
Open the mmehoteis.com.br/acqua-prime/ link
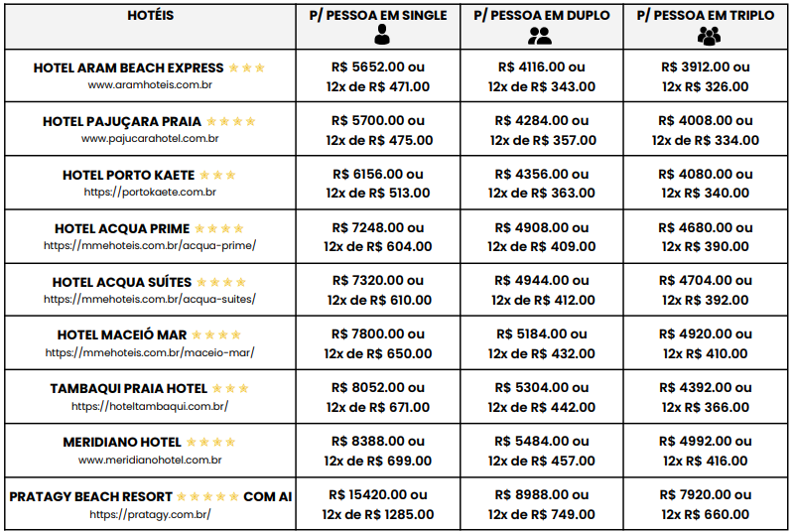coord(150,246)
